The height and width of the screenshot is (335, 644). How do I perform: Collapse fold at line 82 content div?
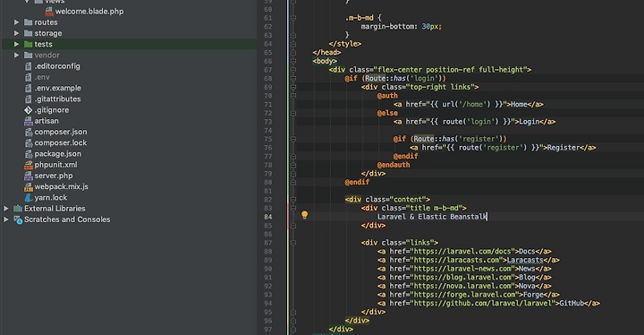click(293, 200)
